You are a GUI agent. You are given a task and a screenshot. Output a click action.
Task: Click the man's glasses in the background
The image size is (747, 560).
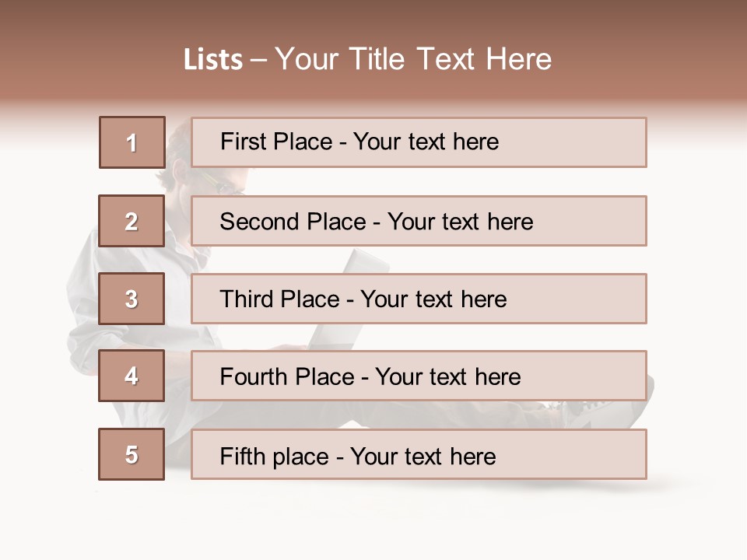point(220,184)
